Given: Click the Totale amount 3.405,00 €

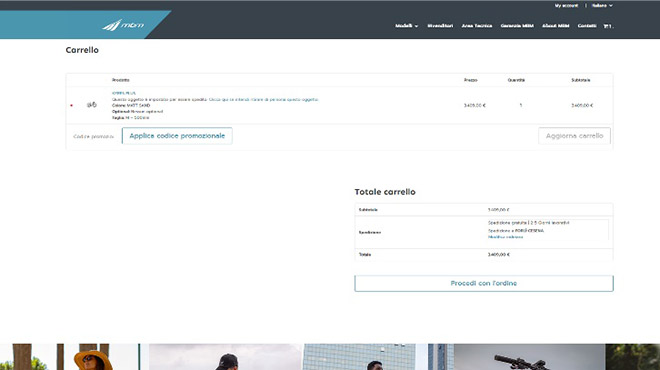Looking at the screenshot, I should pos(499,255).
